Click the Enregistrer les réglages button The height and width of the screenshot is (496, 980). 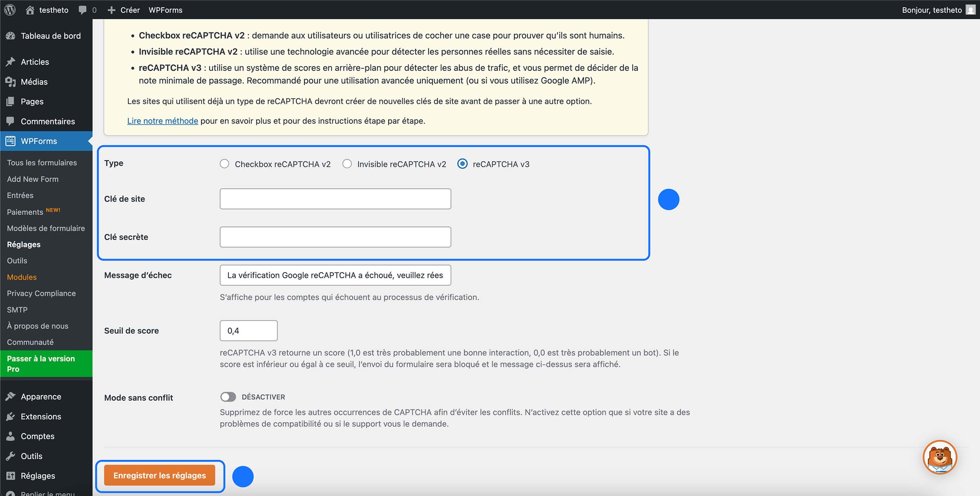(x=160, y=475)
